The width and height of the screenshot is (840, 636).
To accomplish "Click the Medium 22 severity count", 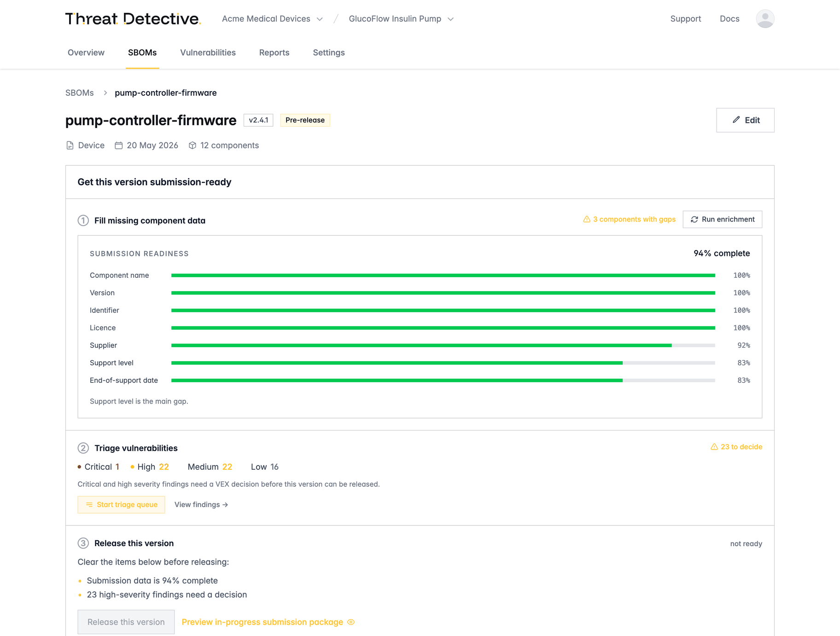I will pyautogui.click(x=210, y=467).
